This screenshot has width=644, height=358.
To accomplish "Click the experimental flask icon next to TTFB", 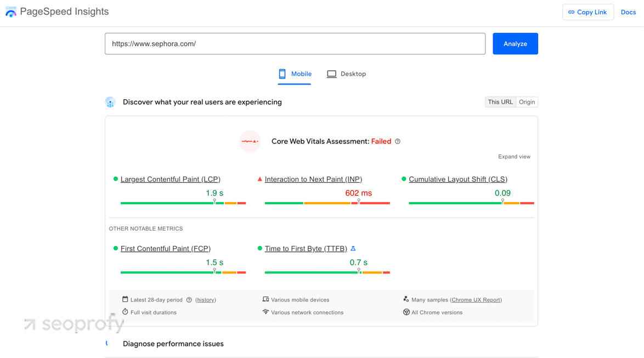I will pyautogui.click(x=353, y=248).
